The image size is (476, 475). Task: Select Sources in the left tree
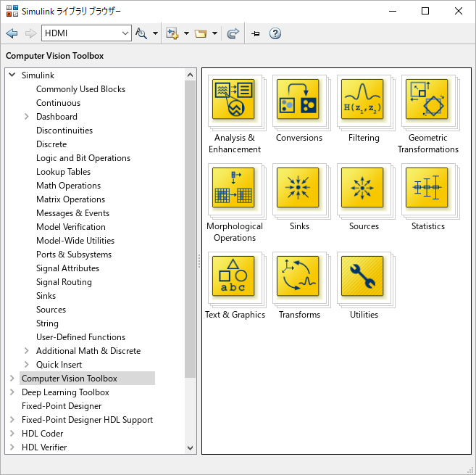pyautogui.click(x=51, y=310)
